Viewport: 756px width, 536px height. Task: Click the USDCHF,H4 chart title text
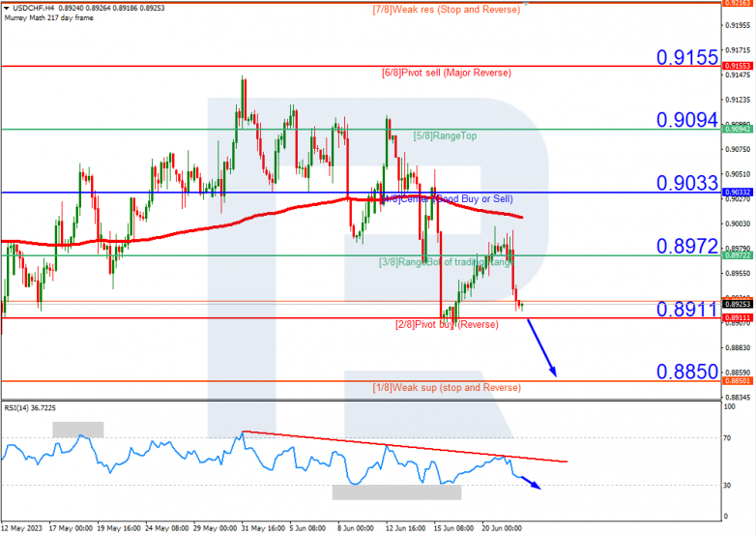click(x=33, y=8)
